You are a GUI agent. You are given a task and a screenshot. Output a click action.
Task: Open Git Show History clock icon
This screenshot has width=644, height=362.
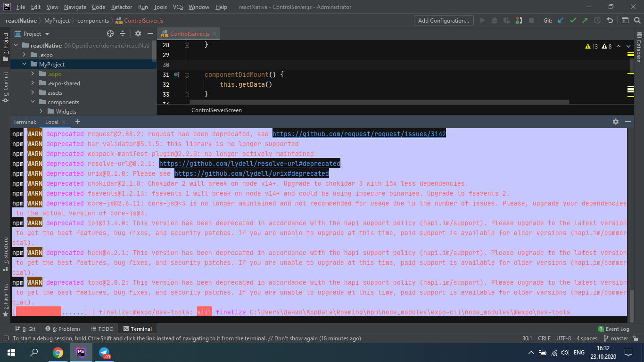click(x=597, y=20)
